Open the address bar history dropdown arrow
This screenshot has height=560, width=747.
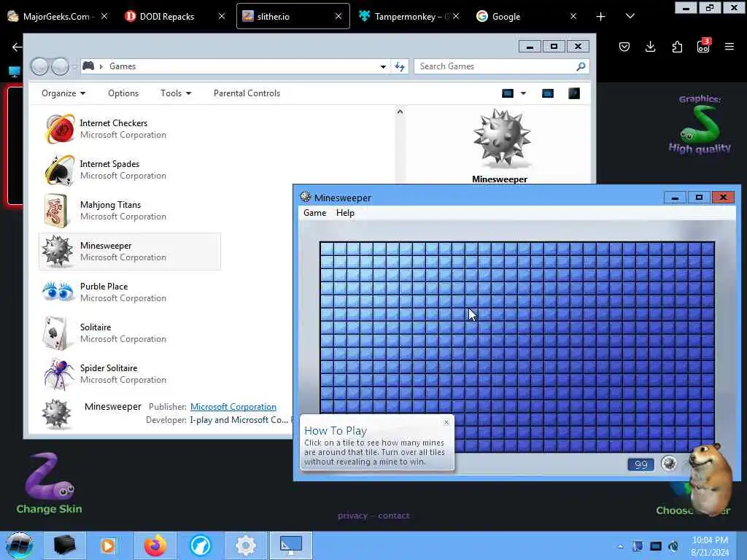(383, 66)
